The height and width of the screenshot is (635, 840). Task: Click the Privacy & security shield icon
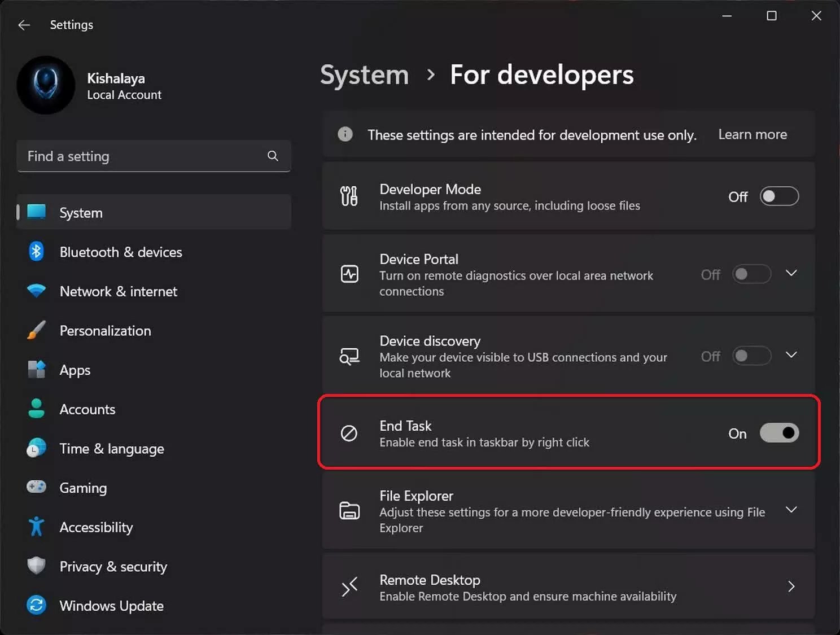tap(36, 566)
